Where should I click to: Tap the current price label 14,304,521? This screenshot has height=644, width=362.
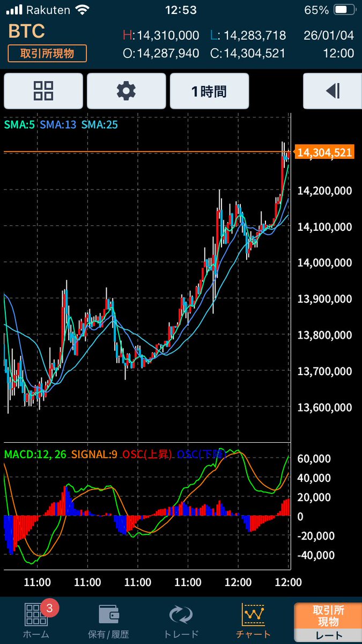pyautogui.click(x=324, y=153)
